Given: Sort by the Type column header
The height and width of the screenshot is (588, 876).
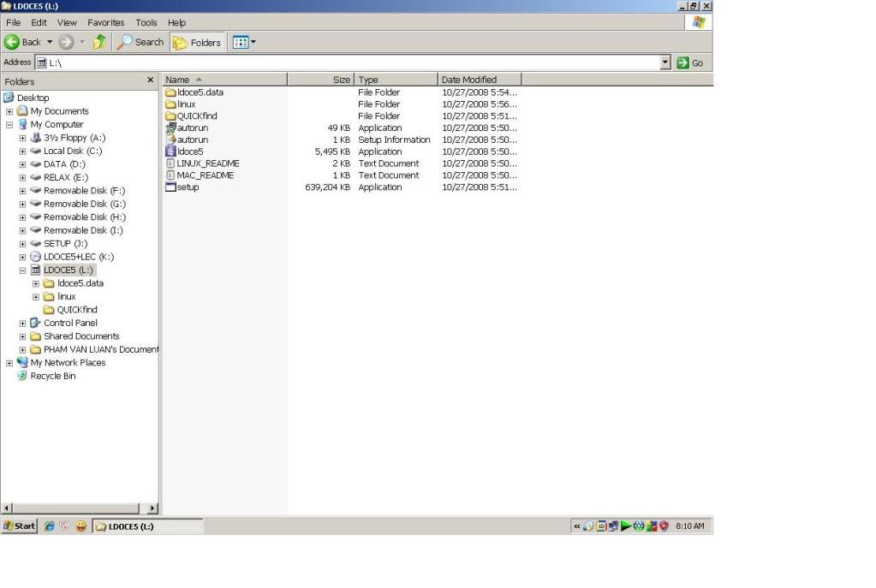Looking at the screenshot, I should point(396,80).
